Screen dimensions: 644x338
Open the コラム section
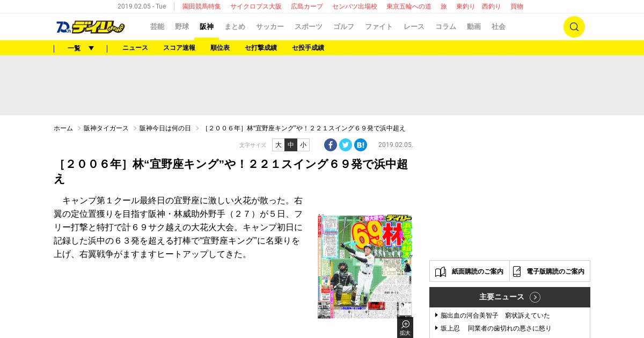pos(445,27)
